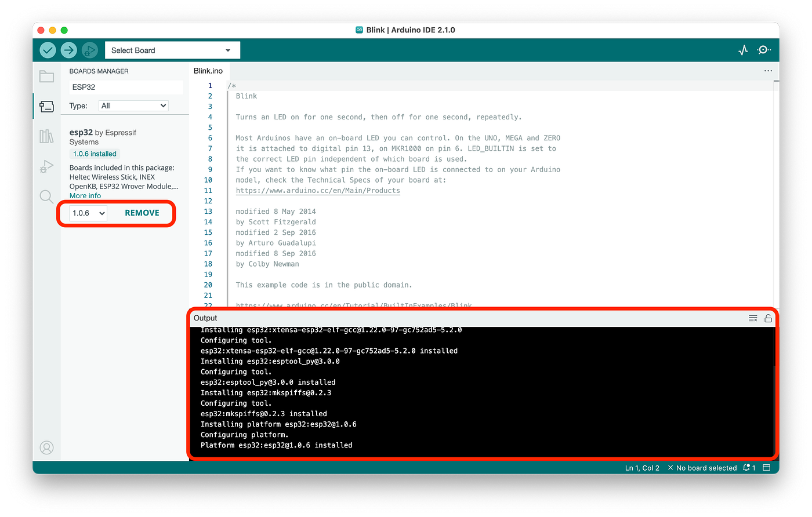Viewport: 812px width, 517px height.
Task: Select the Blink.ino tab
Action: coord(208,70)
